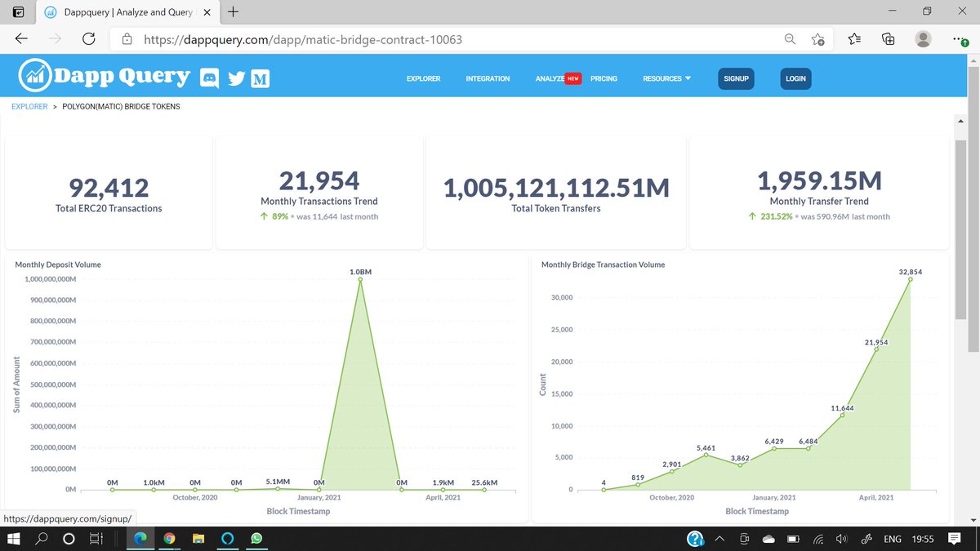This screenshot has width=980, height=551.
Task: Open the notification center icon
Action: (x=955, y=539)
